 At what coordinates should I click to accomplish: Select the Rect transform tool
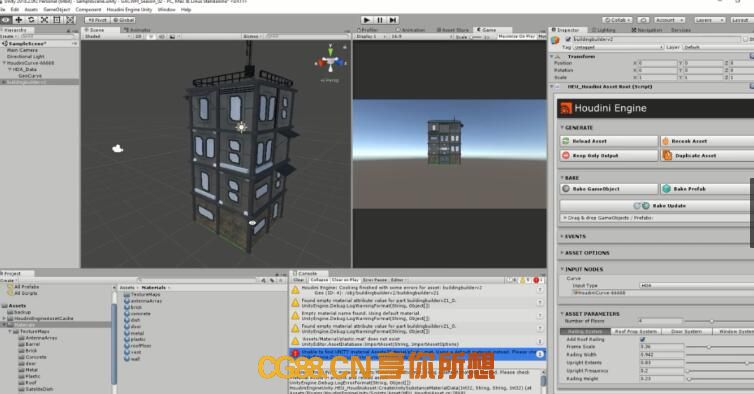[x=57, y=20]
